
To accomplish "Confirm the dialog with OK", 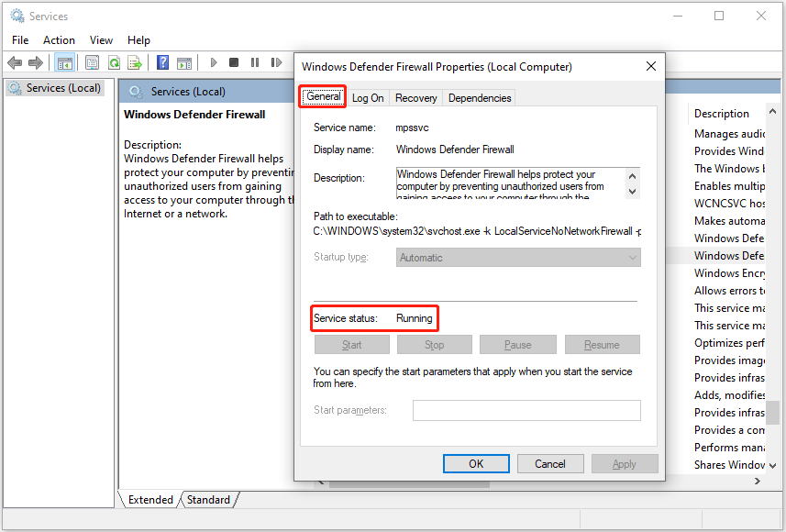I will pos(476,464).
